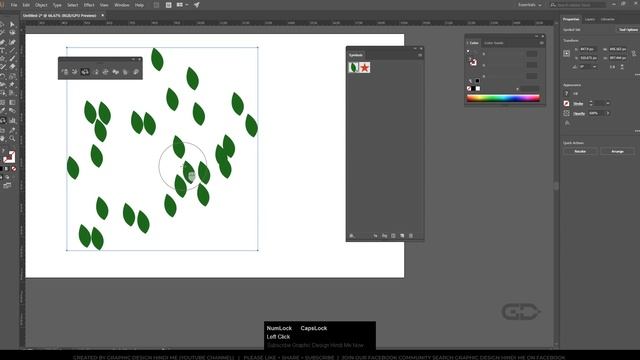The height and width of the screenshot is (360, 640).
Task: Pick the Scale tool in toolbar
Action: (12, 76)
